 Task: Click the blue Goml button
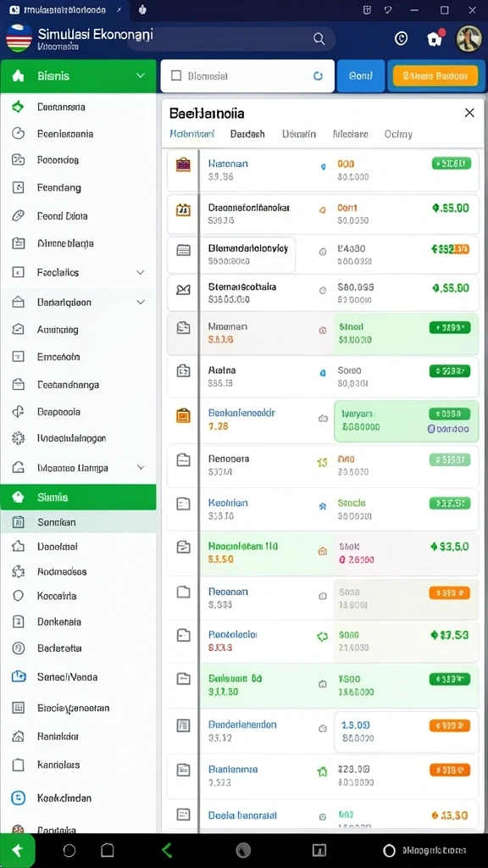tap(360, 75)
